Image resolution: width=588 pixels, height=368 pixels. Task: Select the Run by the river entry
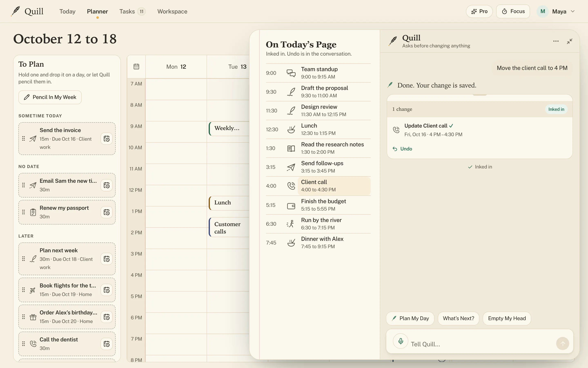tap(318, 224)
